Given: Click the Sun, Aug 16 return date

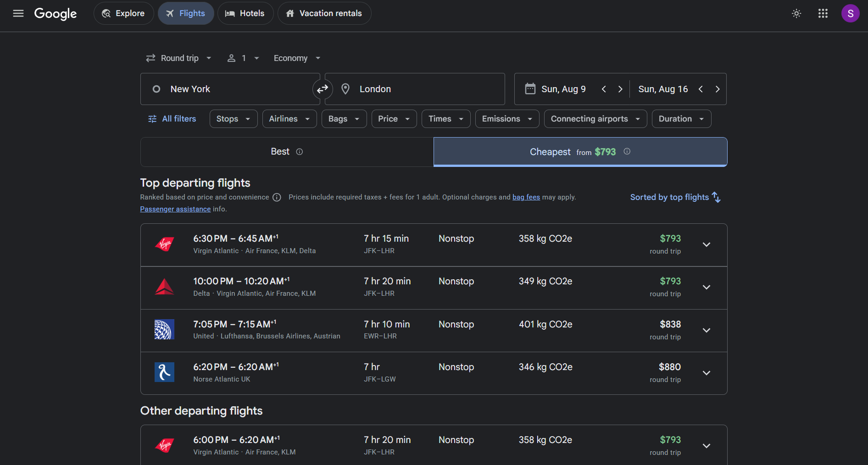Looking at the screenshot, I should click(x=663, y=89).
